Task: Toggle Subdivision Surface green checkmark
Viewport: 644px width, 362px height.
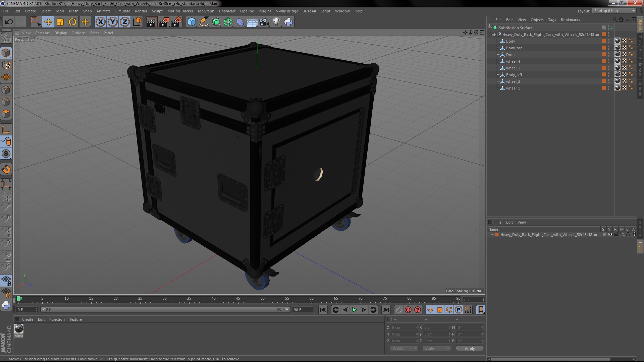Action: click(x=611, y=28)
